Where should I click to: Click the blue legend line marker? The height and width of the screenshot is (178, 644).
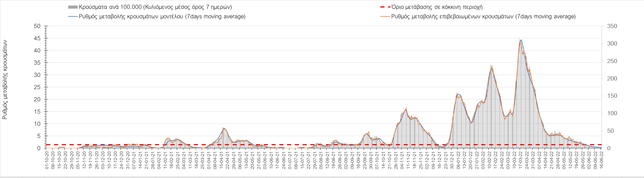tap(73, 17)
